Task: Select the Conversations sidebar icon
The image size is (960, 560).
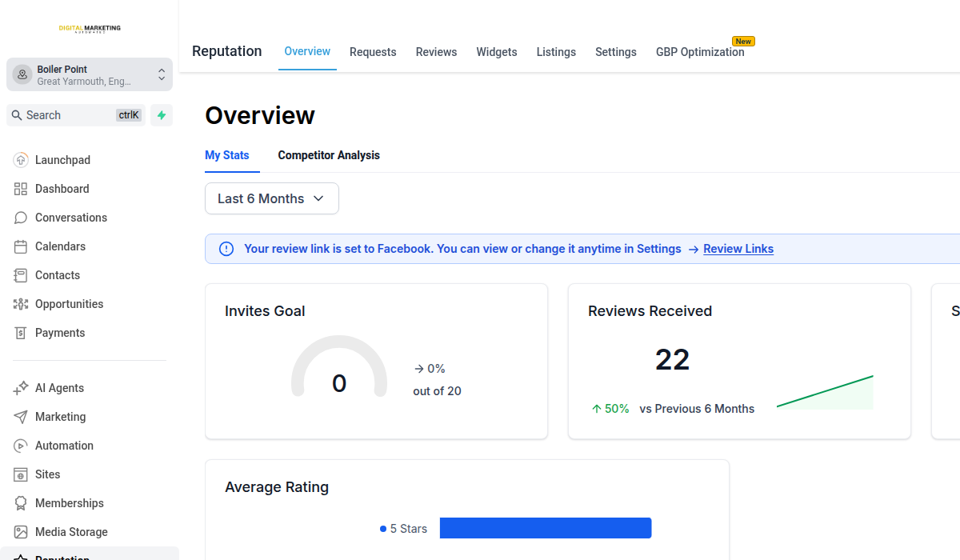Action: (x=21, y=217)
